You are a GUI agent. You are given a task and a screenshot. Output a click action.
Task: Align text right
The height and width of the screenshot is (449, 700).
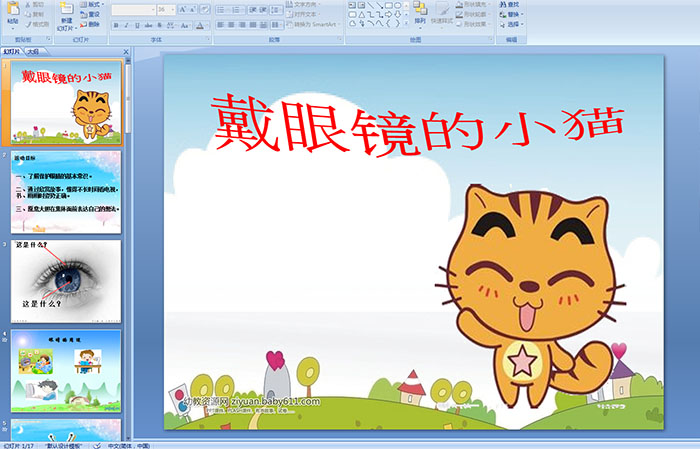pyautogui.click(x=242, y=25)
